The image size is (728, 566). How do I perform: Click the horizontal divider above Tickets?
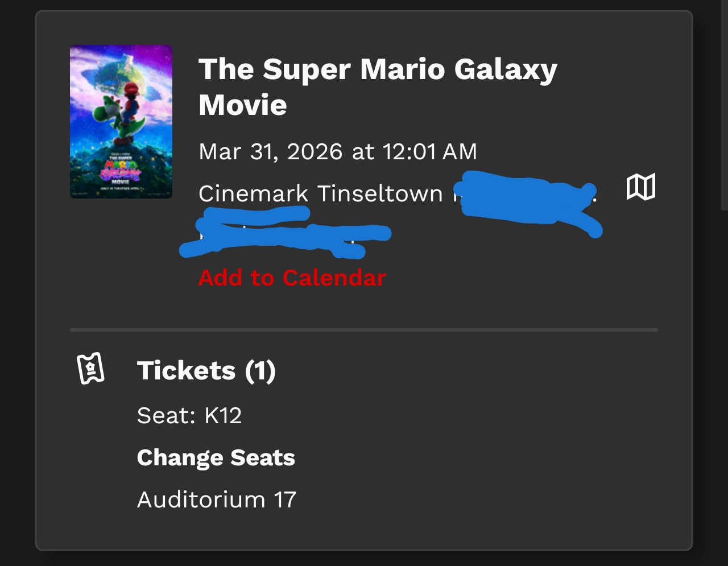click(x=364, y=329)
